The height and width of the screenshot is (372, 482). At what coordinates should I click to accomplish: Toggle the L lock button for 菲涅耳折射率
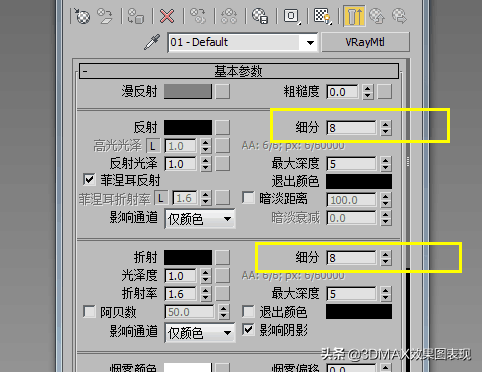(161, 198)
